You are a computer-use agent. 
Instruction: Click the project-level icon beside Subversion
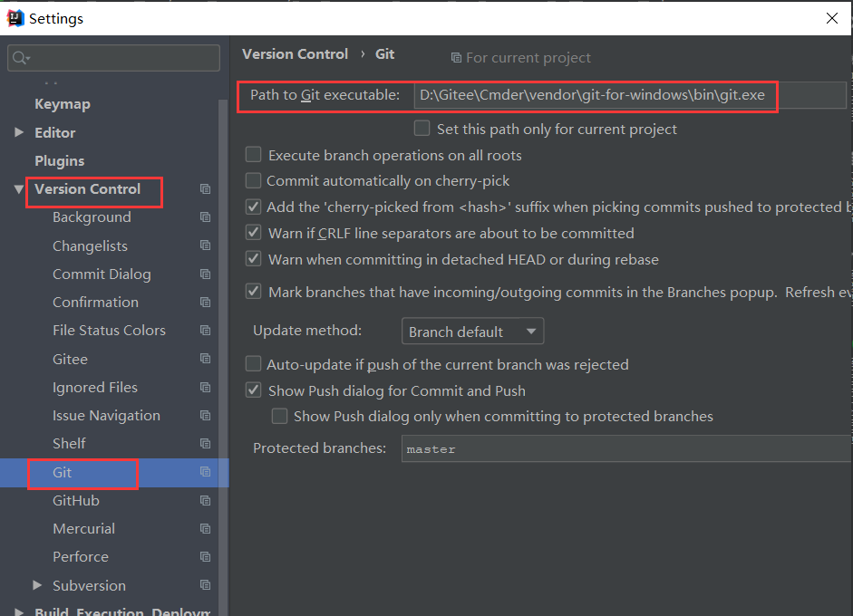coord(205,585)
